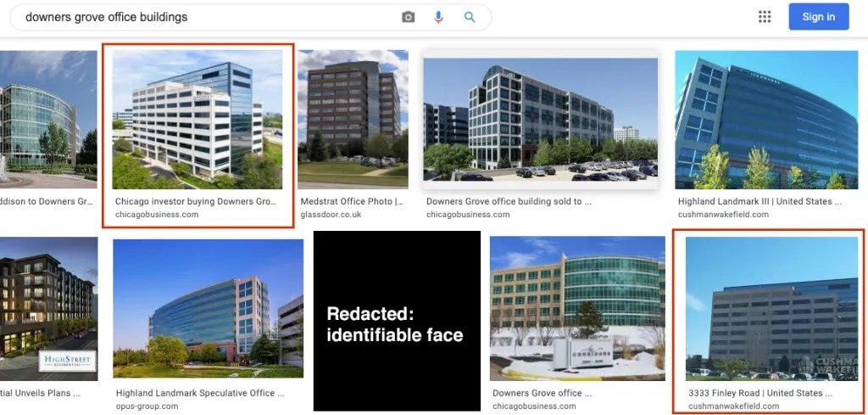Click the opus-group.com source link
Screen dimensions: 868x415
pyautogui.click(x=147, y=407)
